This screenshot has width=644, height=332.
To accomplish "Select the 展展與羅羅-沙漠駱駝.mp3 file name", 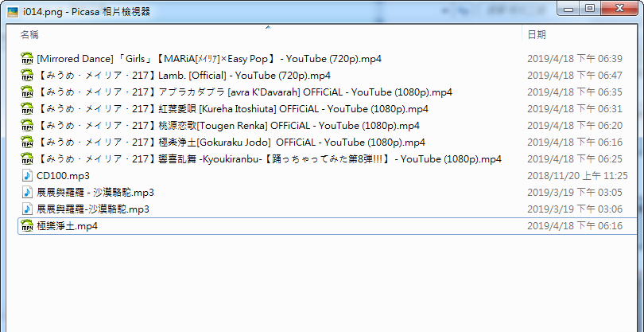I will (x=93, y=209).
